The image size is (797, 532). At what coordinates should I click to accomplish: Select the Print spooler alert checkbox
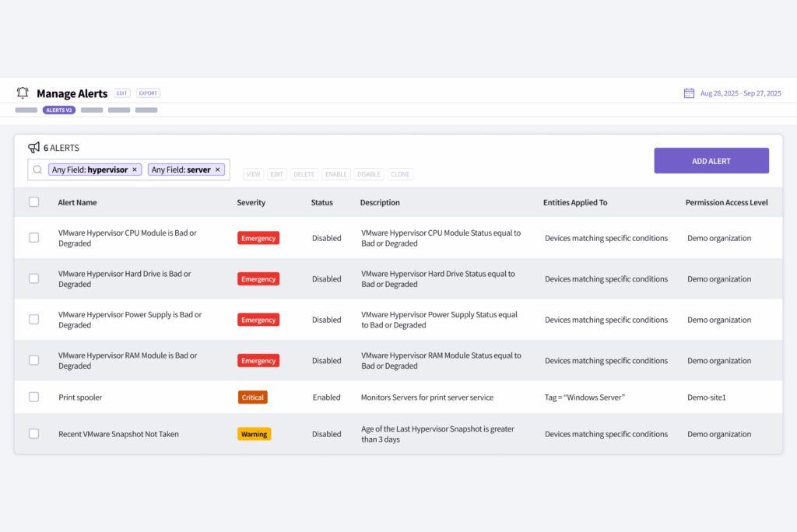(x=33, y=397)
